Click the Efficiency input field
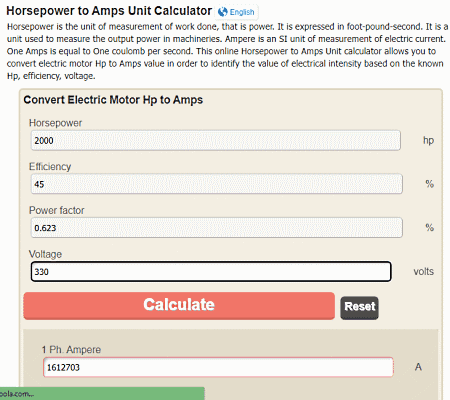 click(217, 184)
